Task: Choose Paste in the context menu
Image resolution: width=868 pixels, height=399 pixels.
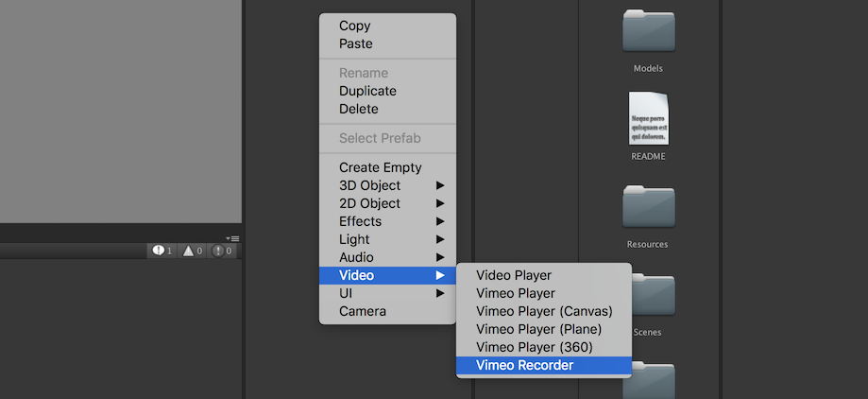Action: (387, 43)
